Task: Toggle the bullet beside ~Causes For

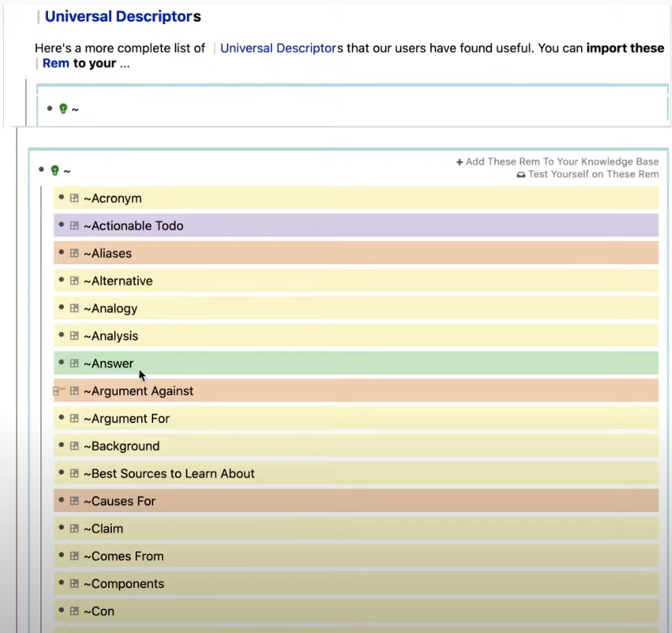Action: click(x=61, y=501)
